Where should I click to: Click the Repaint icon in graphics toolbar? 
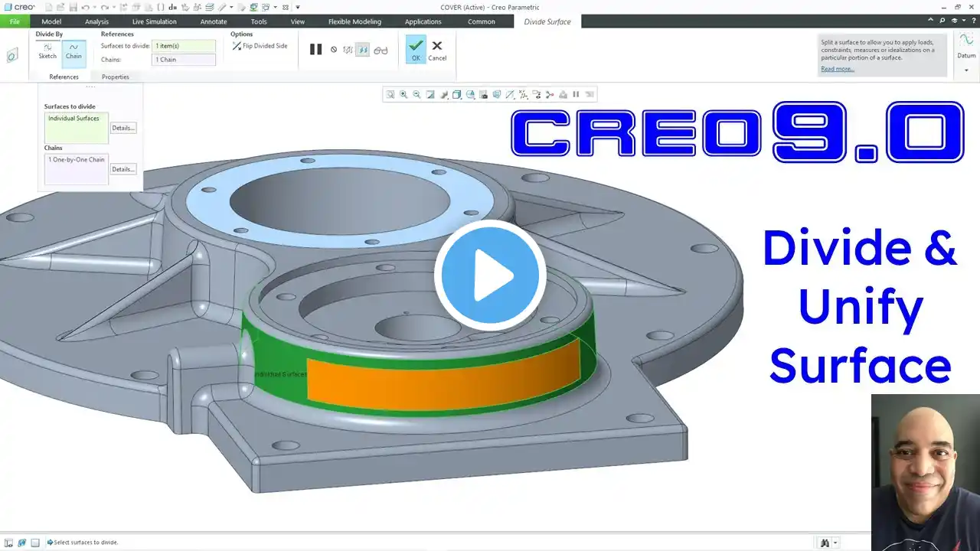[430, 95]
